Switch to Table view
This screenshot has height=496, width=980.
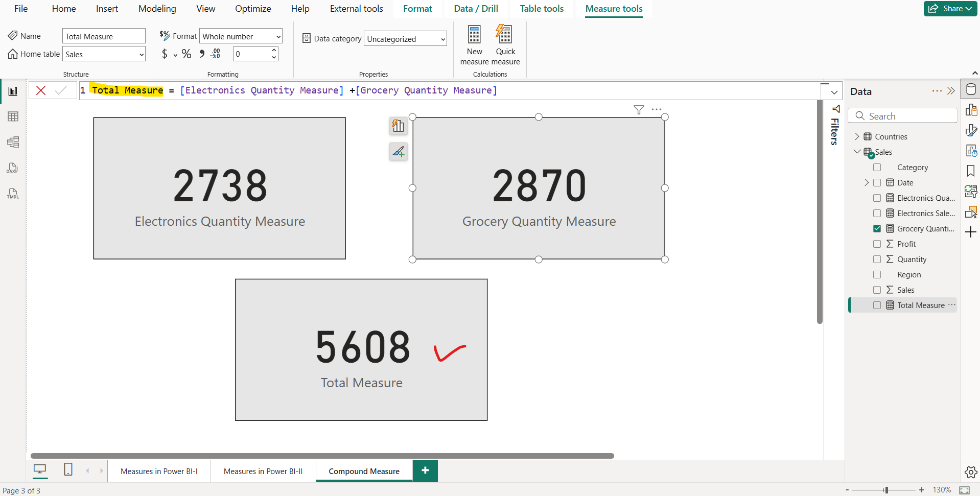coord(13,116)
